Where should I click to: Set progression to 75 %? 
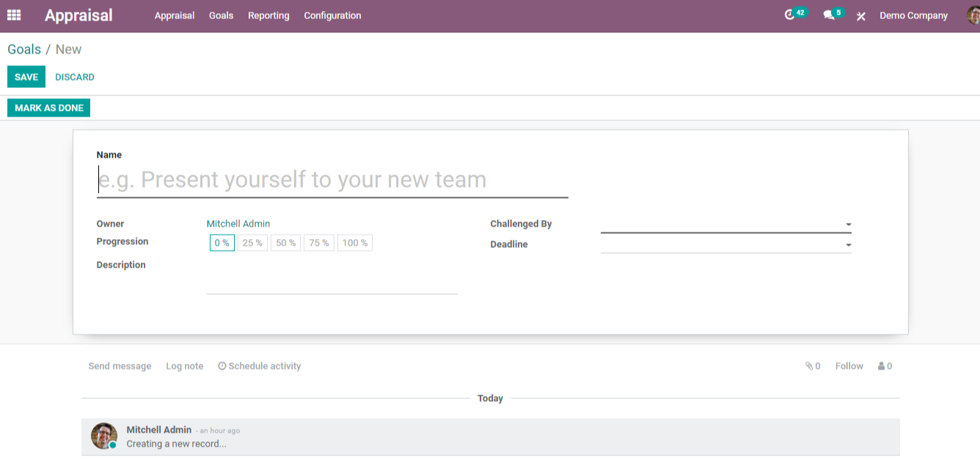319,243
